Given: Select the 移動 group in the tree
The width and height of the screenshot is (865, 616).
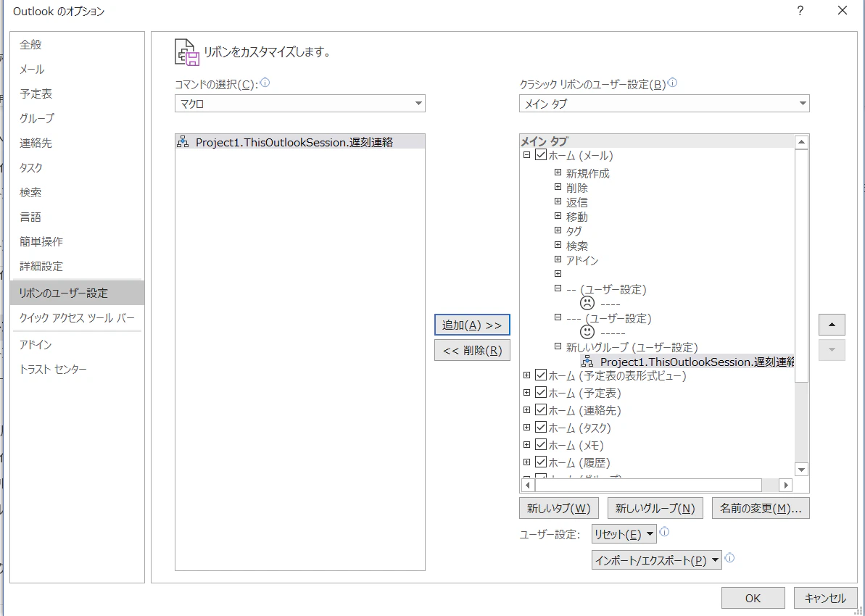Looking at the screenshot, I should tap(576, 217).
